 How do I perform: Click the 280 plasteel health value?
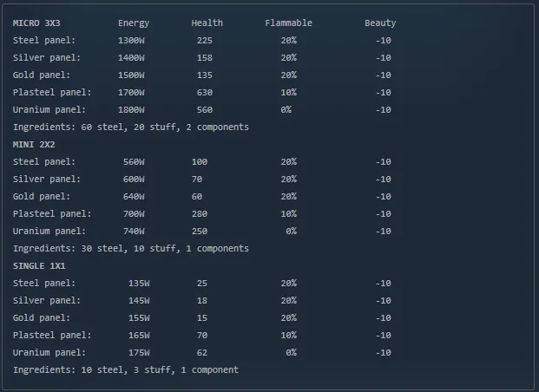[x=200, y=213]
